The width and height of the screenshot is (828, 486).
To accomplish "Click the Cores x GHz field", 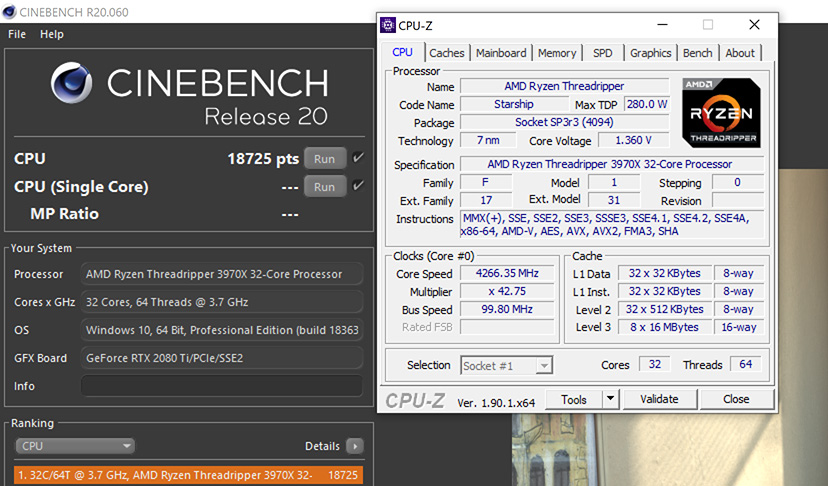I will coord(222,302).
